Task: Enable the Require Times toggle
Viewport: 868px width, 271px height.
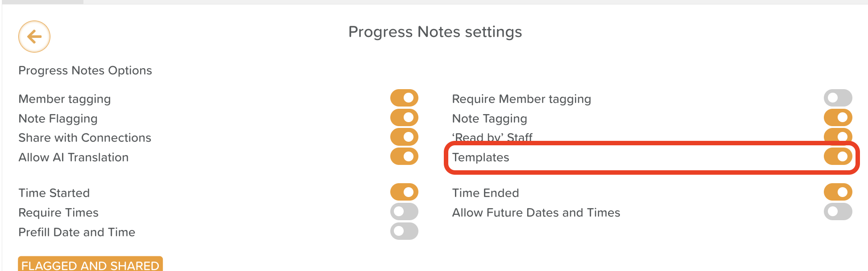Action: [404, 212]
